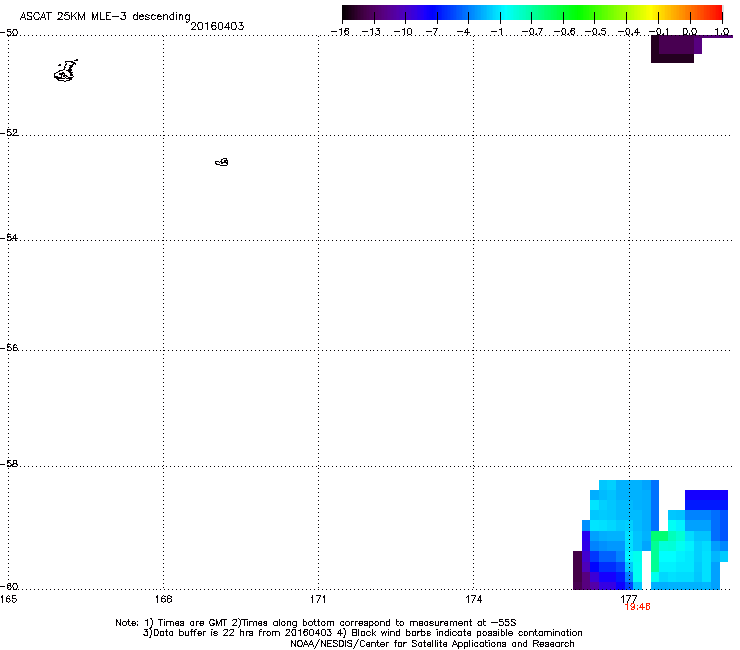Click the color bar label -1
This screenshot has width=740, height=650.
[496, 32]
